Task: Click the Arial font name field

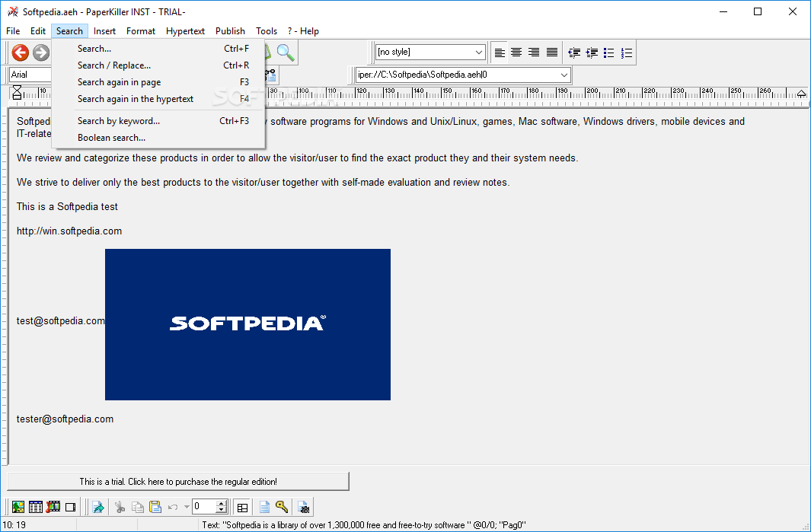Action: [31, 75]
